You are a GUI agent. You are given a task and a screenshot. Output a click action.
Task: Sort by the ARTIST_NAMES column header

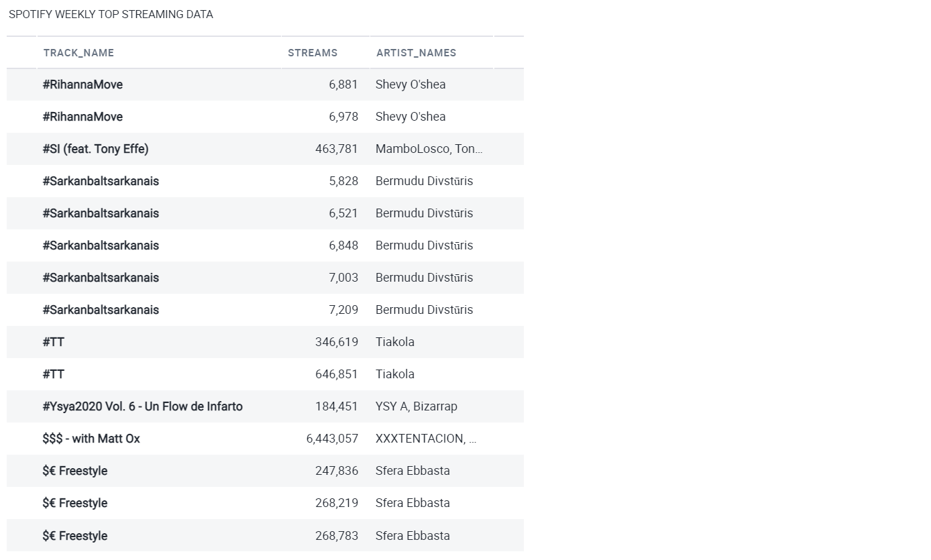coord(416,53)
